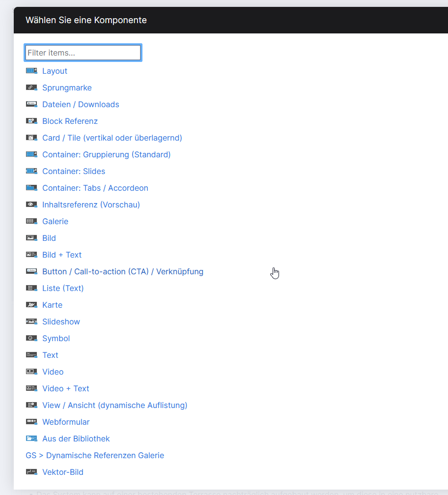This screenshot has height=495, width=448.
Task: Open Button / Call-to-action (CTA) / Verknüpfung
Action: coord(123,271)
